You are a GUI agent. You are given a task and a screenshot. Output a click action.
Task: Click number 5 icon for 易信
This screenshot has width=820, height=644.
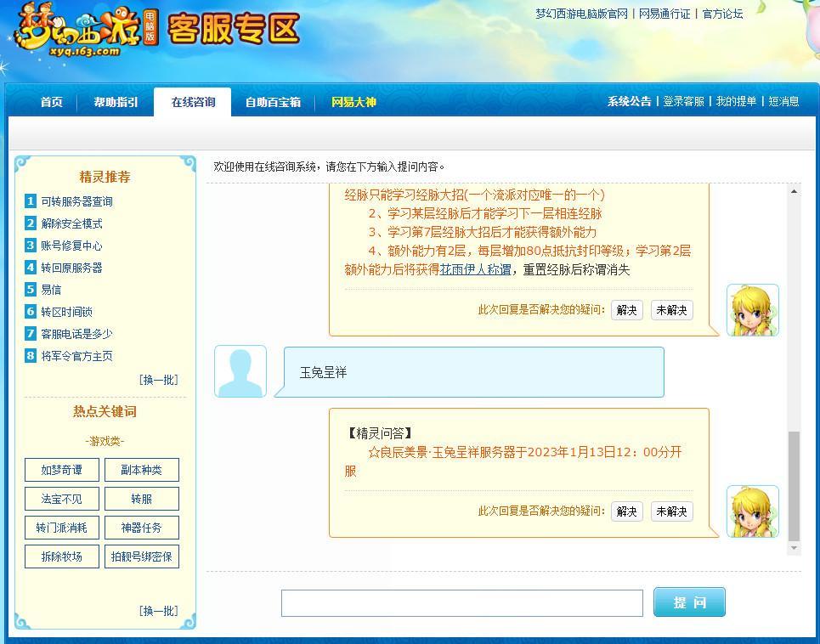[x=31, y=289]
